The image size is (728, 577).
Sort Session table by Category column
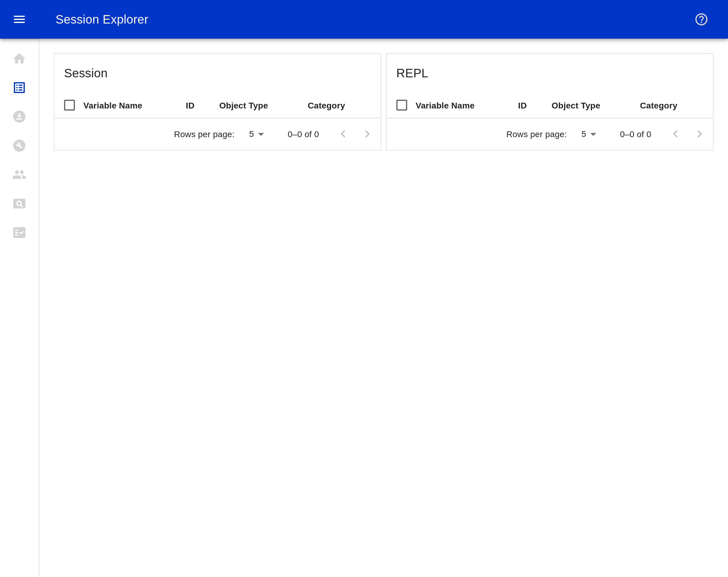click(x=326, y=106)
